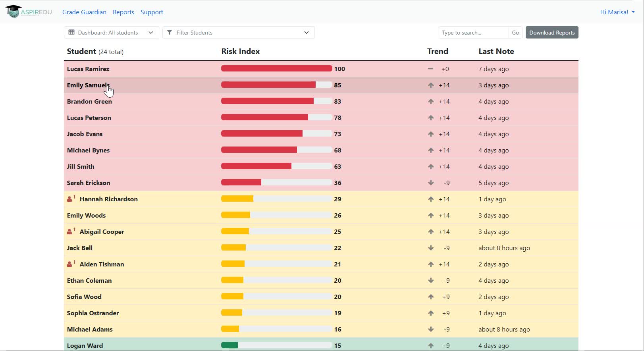
Task: Click Lucas Ramirez's risk index bar
Action: tap(276, 69)
